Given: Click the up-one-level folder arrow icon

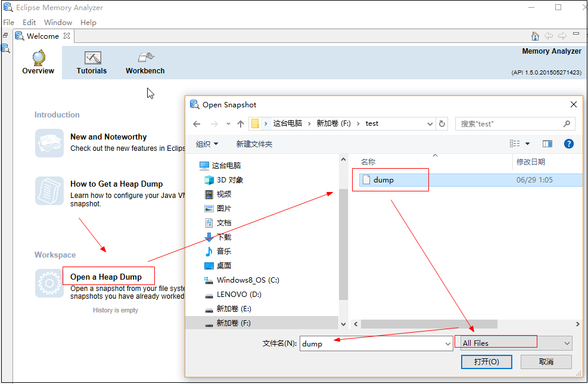Looking at the screenshot, I should pos(241,123).
